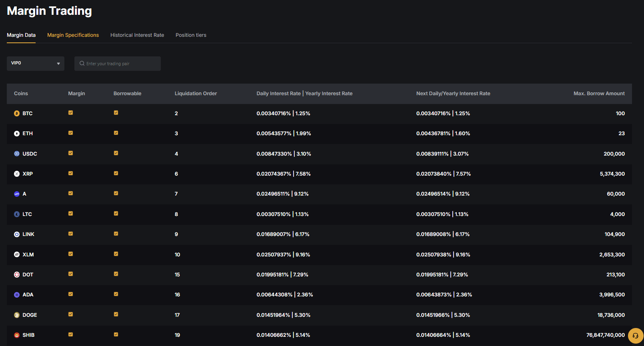
Task: Toggle the LTC Margin checkbox
Action: pos(70,214)
